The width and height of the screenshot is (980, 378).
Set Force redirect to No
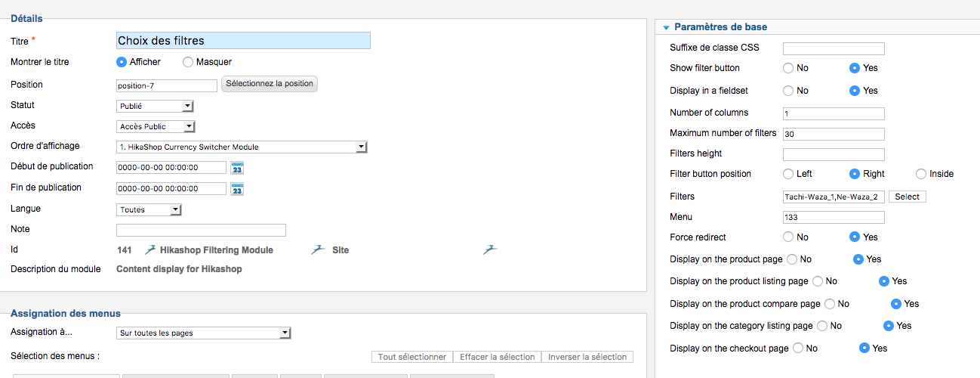[788, 237]
